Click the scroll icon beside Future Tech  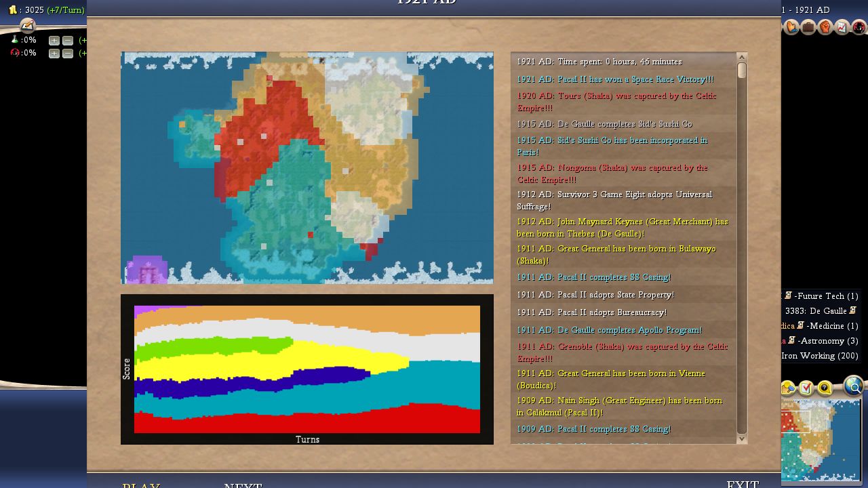788,296
